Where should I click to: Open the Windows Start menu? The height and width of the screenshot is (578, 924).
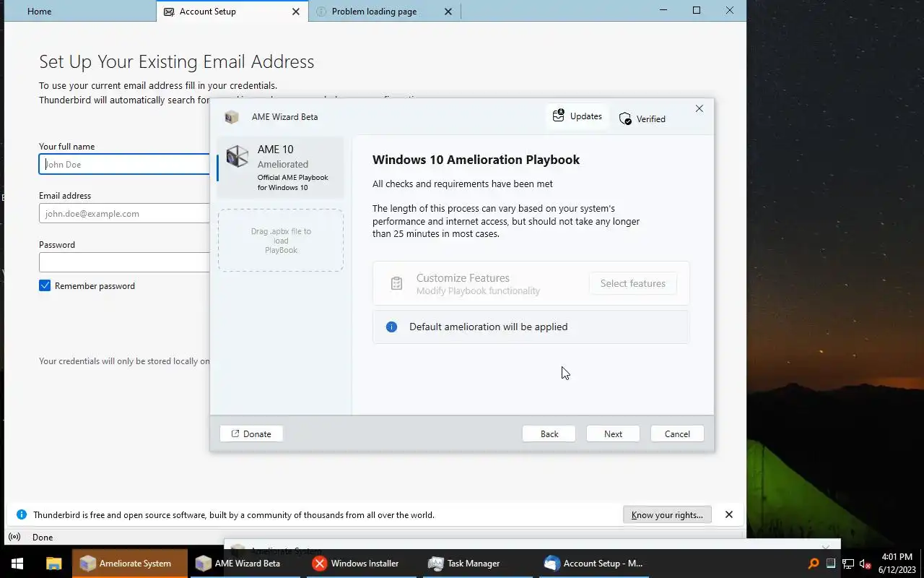coord(17,564)
